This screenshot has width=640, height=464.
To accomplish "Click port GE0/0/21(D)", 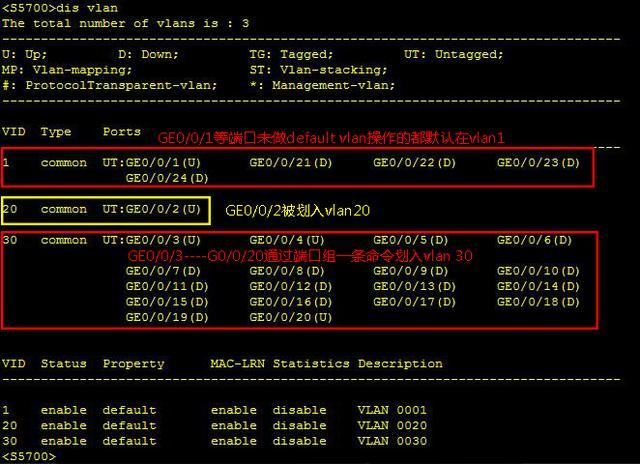I will point(291,163).
